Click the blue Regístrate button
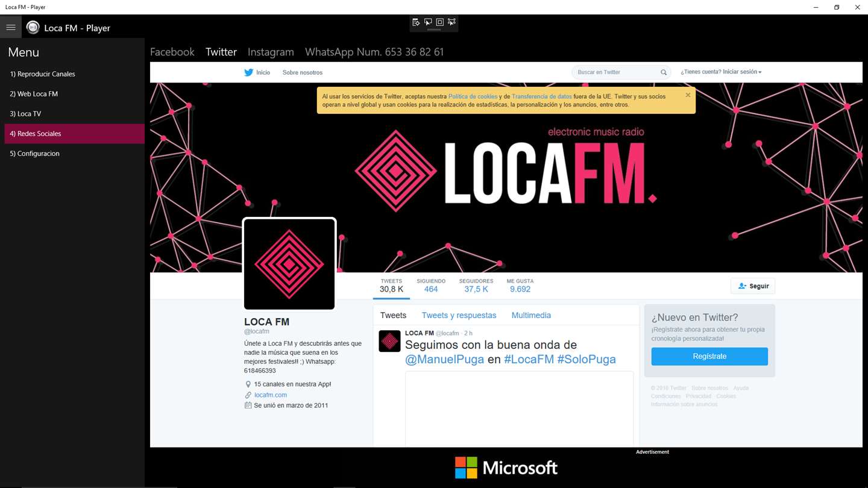 pos(709,356)
